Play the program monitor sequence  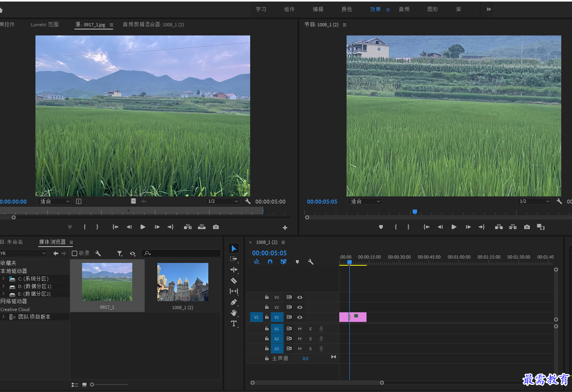(x=454, y=227)
